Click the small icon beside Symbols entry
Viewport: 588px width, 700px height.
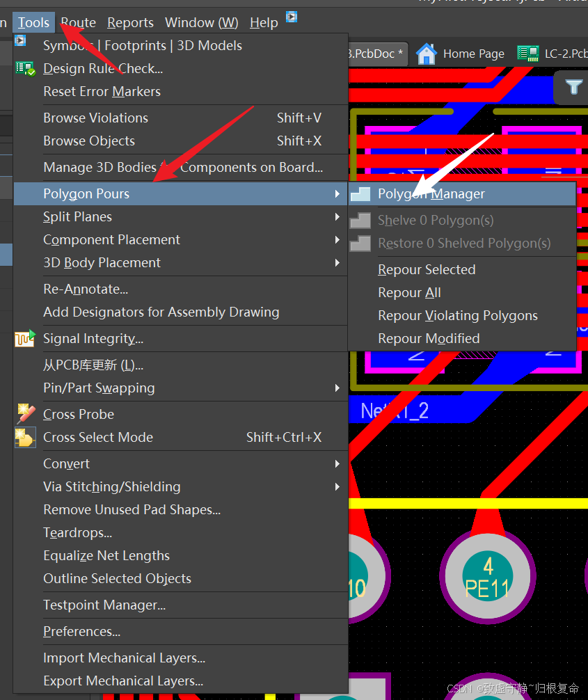click(21, 40)
